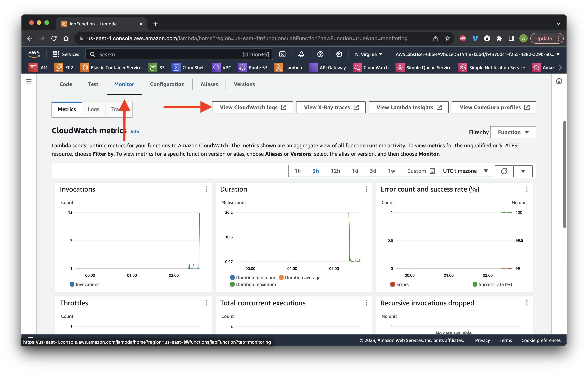The height and width of the screenshot is (374, 588).
Task: Set time range to 12h
Action: [335, 171]
